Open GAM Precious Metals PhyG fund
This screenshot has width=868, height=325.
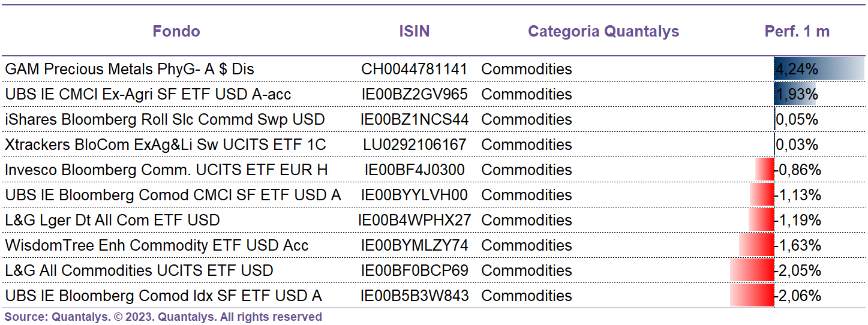(x=130, y=69)
